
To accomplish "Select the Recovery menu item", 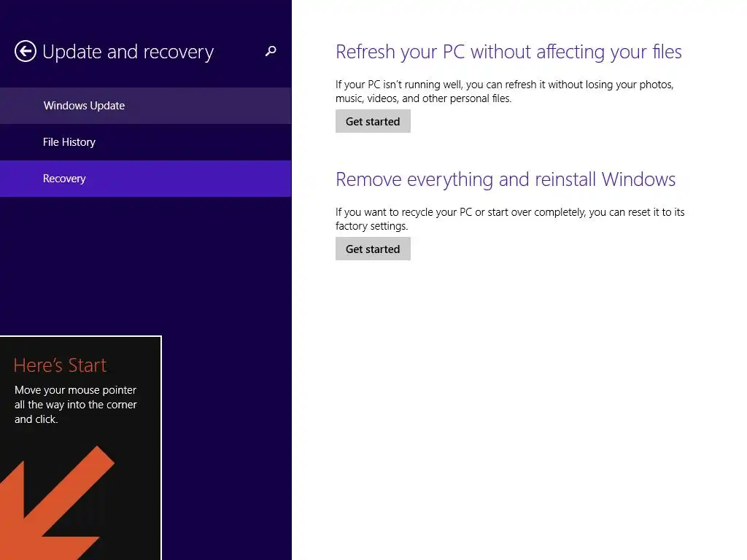I will point(145,179).
